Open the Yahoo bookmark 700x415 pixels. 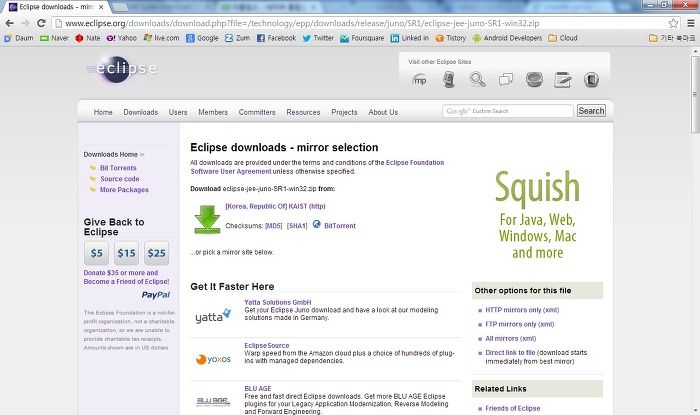pyautogui.click(x=121, y=38)
